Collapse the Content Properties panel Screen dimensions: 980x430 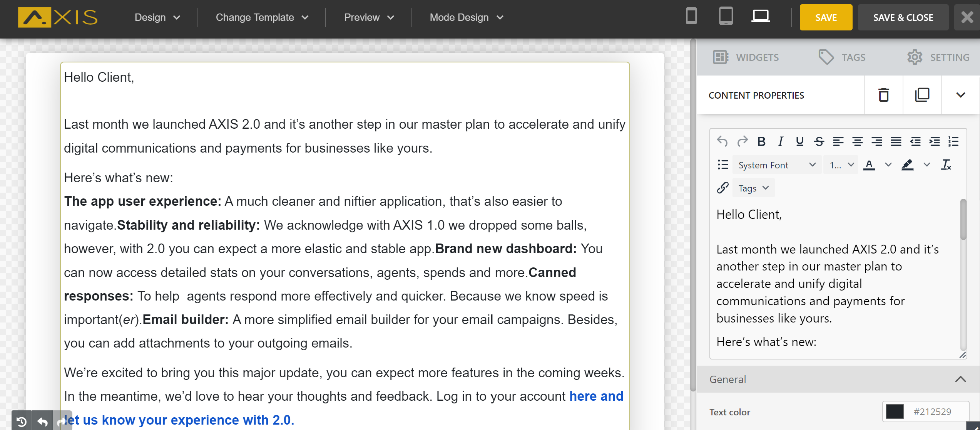961,95
